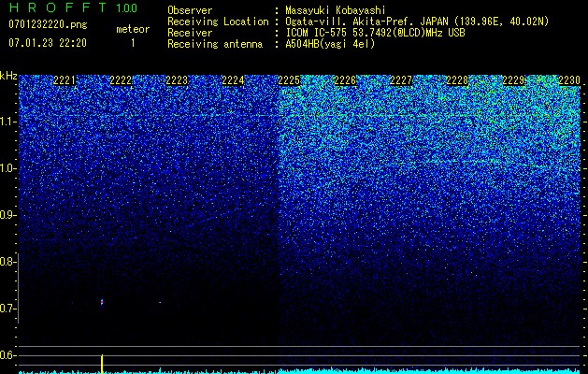Click location text Ogata-vill. Akita-Pref. JAPAN
Image resolution: width=588 pixels, height=374 pixels.
(366, 22)
